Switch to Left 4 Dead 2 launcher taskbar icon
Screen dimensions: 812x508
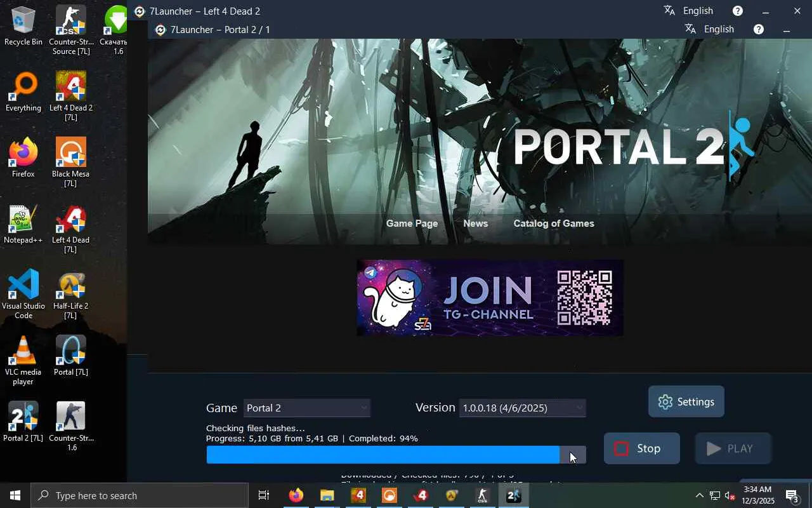click(358, 495)
